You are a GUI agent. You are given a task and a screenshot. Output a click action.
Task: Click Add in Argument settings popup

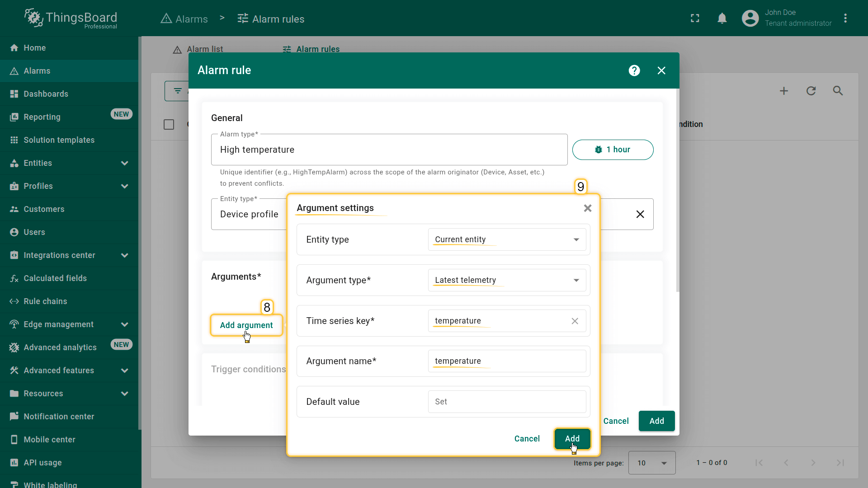572,438
